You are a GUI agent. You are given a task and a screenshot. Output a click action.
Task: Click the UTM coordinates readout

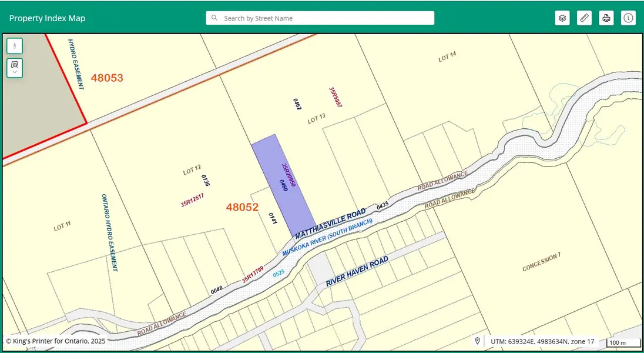tap(542, 341)
